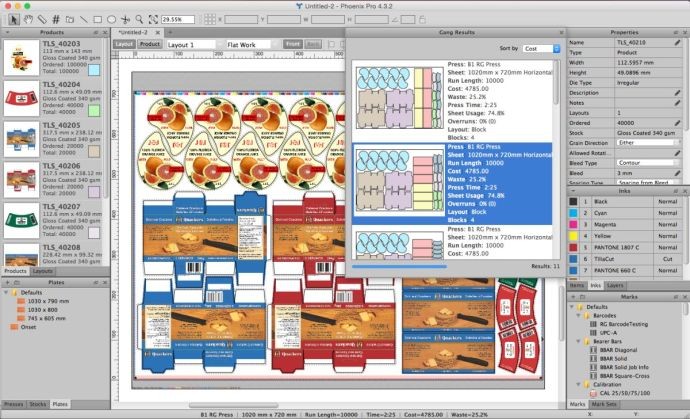The width and height of the screenshot is (690, 419).
Task: Select the arrow selection tool
Action: (12, 18)
